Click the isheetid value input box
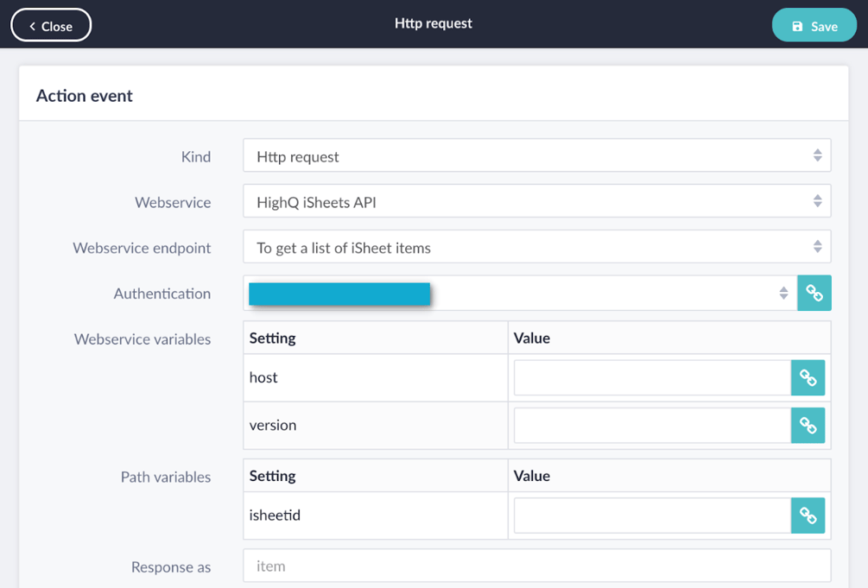 (x=648, y=515)
